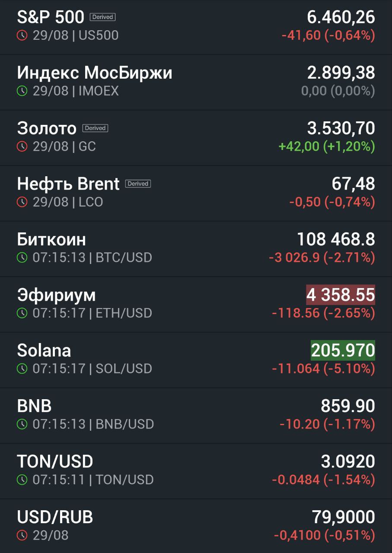
Task: Click the Derived badge next to S&P 500
Action: point(103,17)
